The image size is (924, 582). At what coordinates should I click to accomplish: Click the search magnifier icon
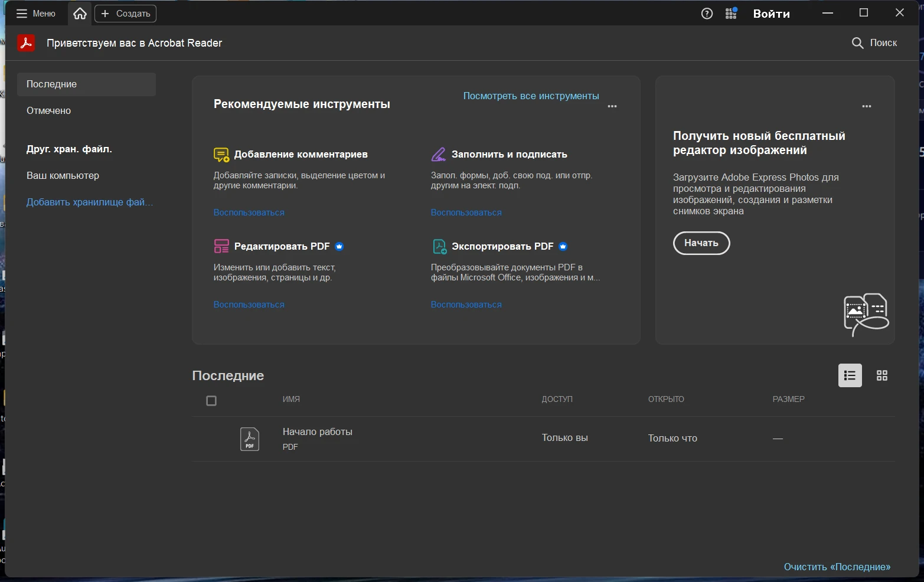coord(857,43)
